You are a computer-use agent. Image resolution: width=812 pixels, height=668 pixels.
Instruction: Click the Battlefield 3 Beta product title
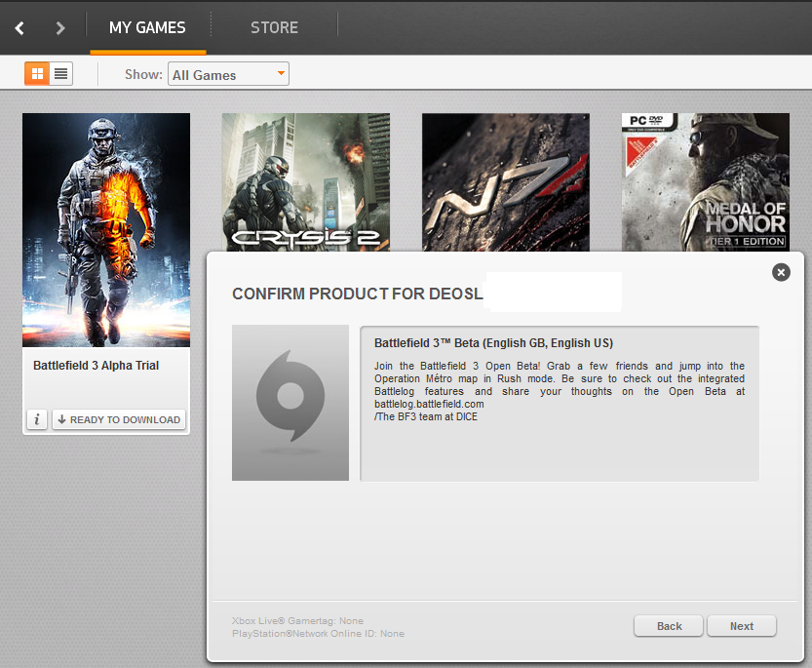tap(493, 343)
